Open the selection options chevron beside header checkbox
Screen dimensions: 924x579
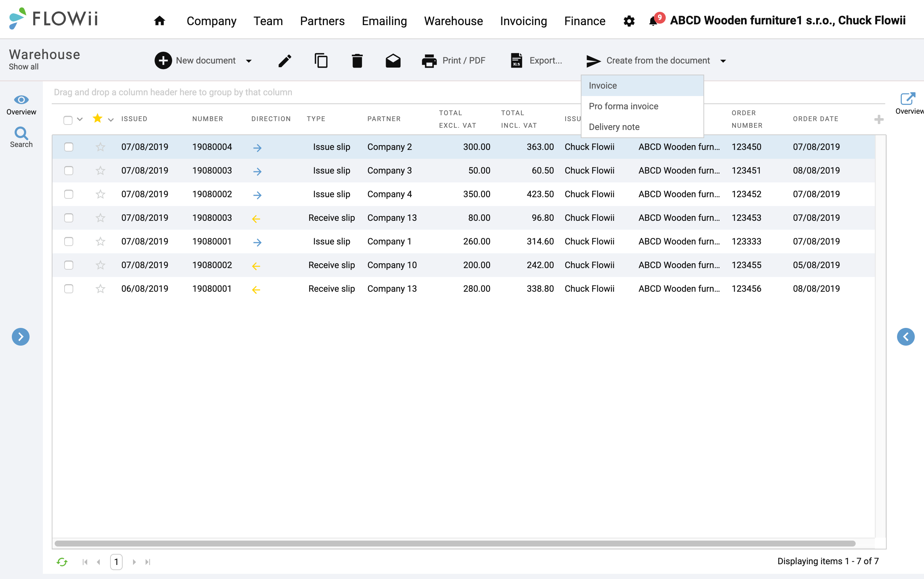pyautogui.click(x=80, y=119)
